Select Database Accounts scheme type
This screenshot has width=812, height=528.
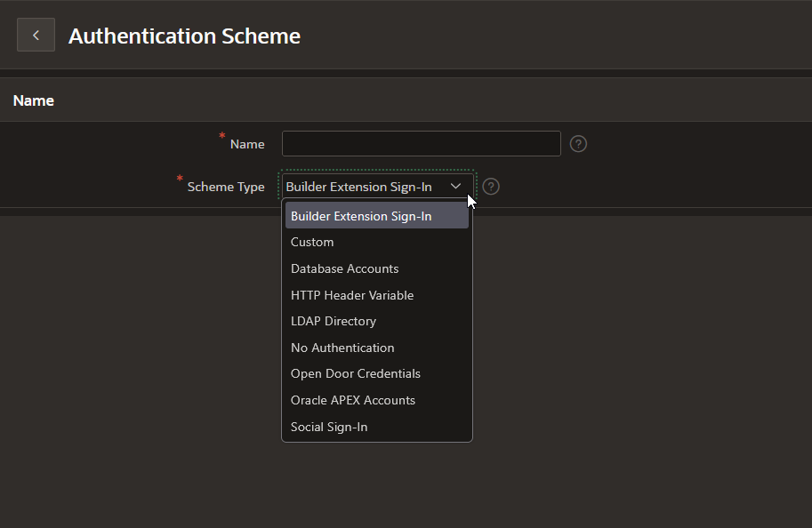[x=377, y=268]
